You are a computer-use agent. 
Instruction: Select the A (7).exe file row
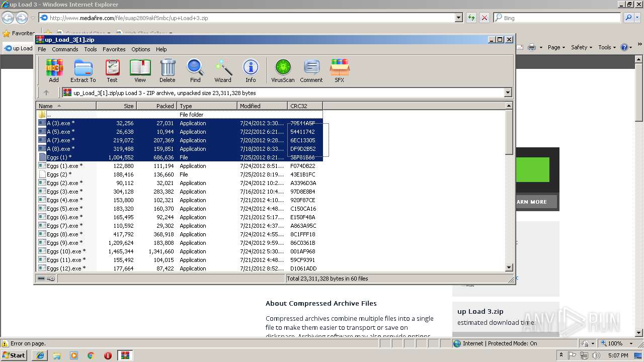180,140
